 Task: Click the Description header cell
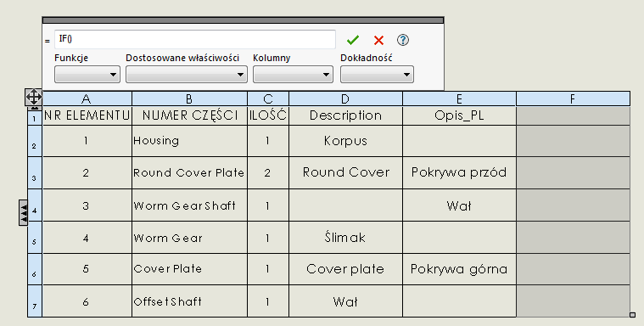coord(345,116)
